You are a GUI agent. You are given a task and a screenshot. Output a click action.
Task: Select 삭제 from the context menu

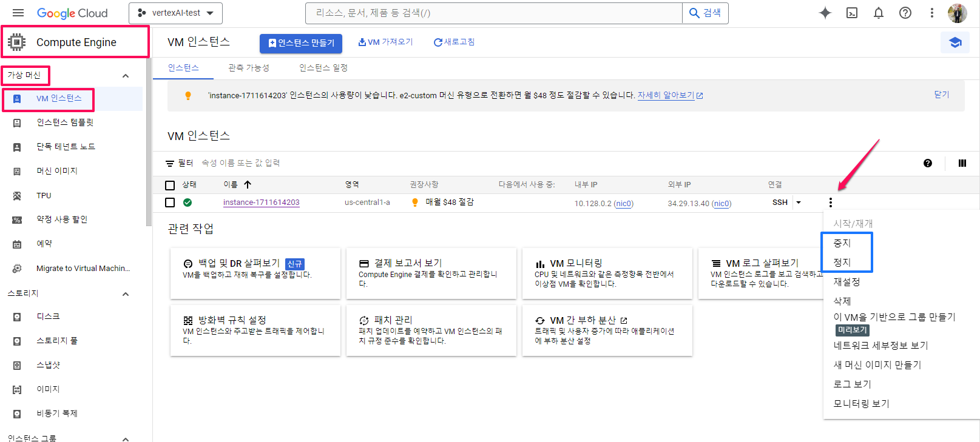(842, 301)
